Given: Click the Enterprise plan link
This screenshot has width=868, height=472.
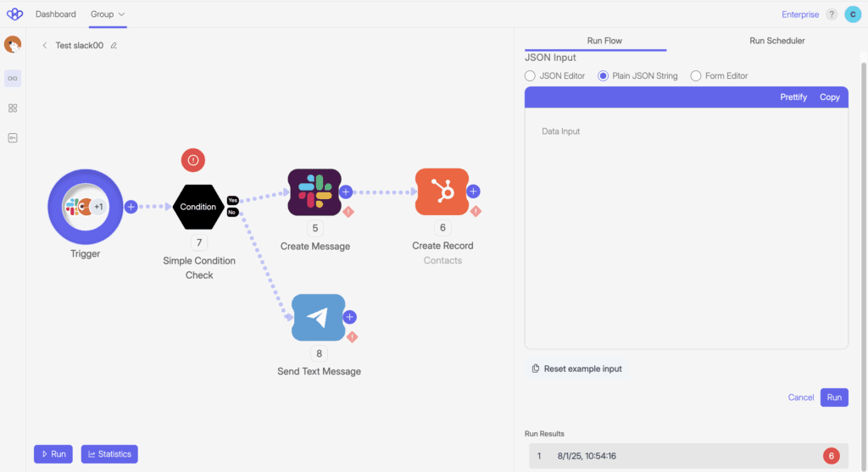Looking at the screenshot, I should click(x=800, y=14).
